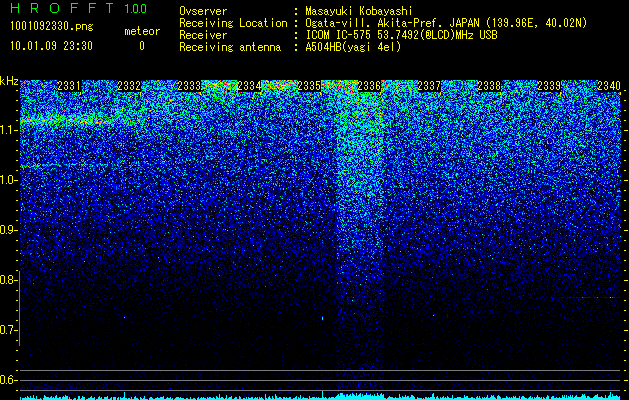Click the Receiver label
Screen dimensions: 629x400
[x=203, y=35]
